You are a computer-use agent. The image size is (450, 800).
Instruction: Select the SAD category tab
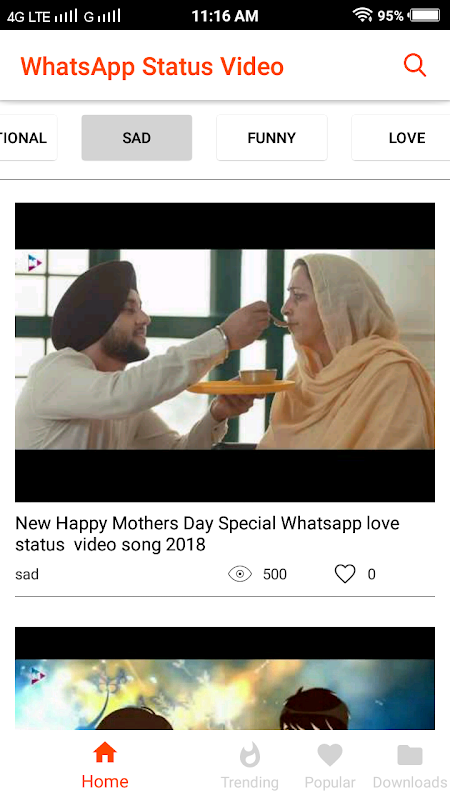click(x=137, y=138)
